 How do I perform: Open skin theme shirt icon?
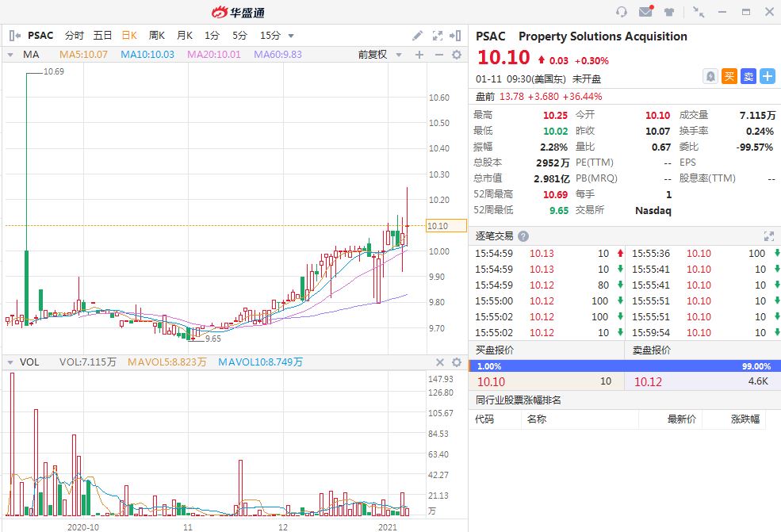[670, 12]
